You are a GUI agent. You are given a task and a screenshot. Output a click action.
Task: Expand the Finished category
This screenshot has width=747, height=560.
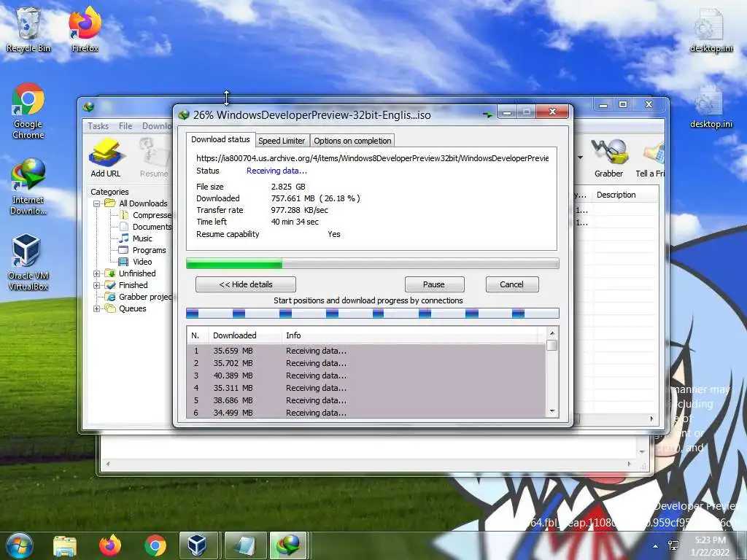[x=97, y=285]
